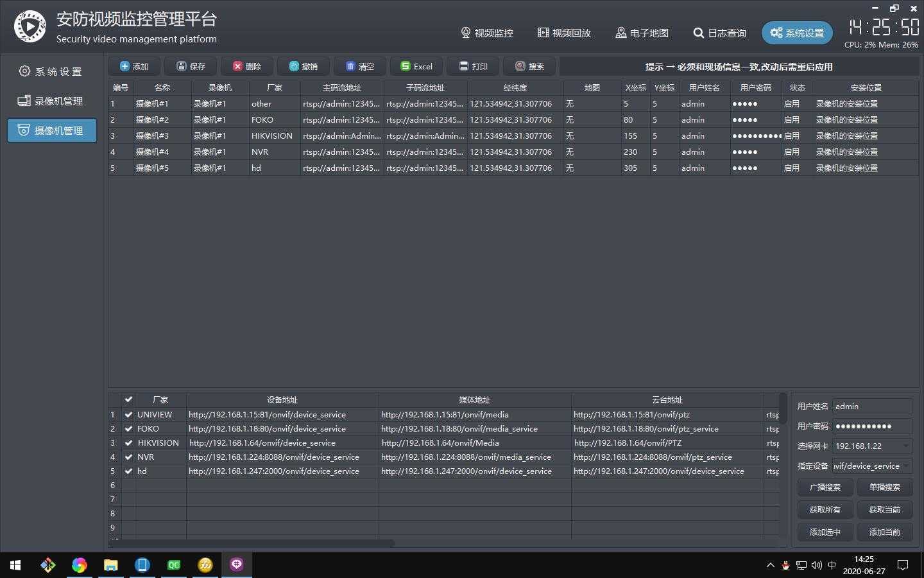The height and width of the screenshot is (578, 924).
Task: Click the volume icon in system tray
Action: tap(816, 565)
